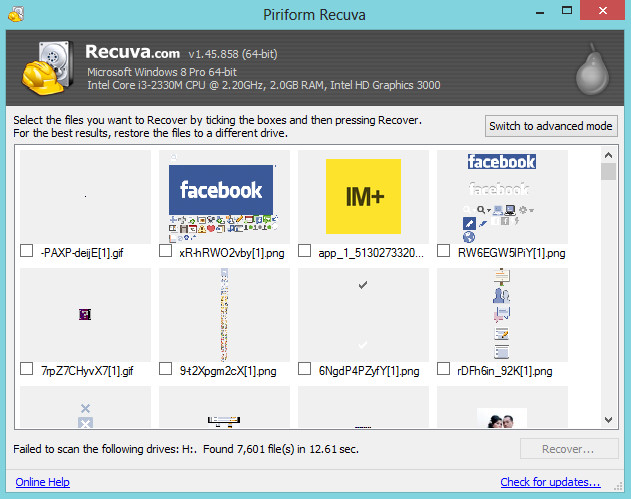Click the file name rDFh6in_92K[1].png
The width and height of the screenshot is (631, 499).
[505, 371]
